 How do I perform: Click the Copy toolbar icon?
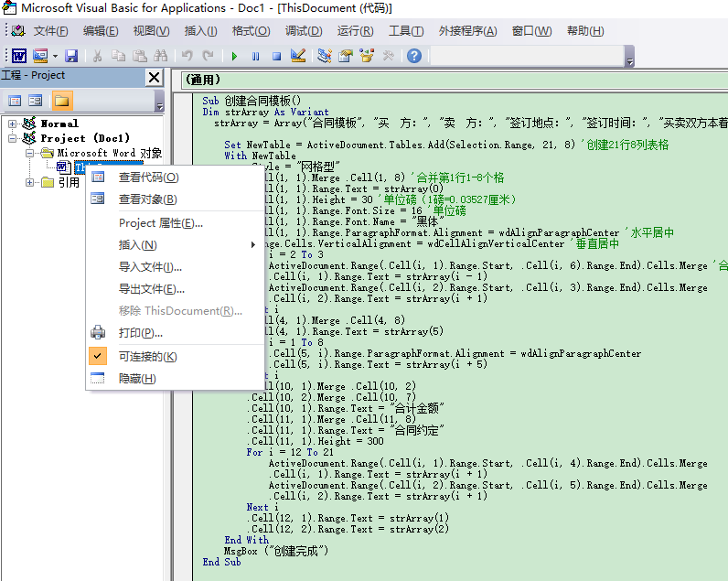(118, 56)
